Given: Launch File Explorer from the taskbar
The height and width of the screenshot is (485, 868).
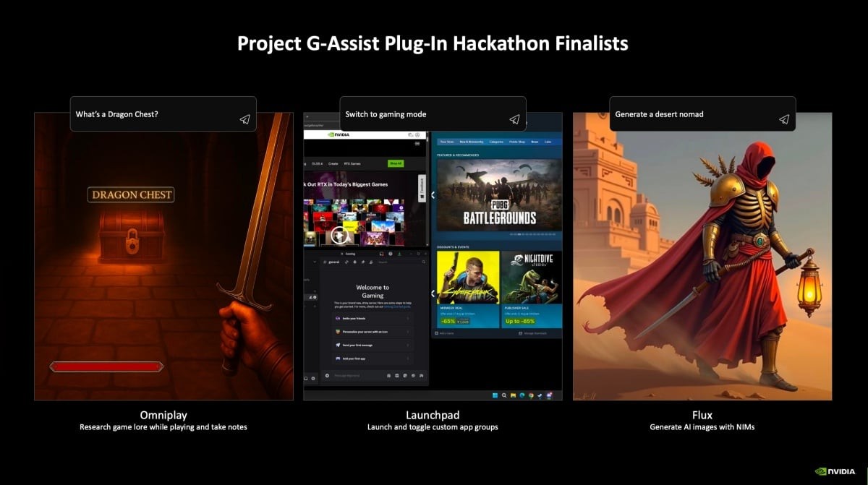Looking at the screenshot, I should click(x=513, y=395).
